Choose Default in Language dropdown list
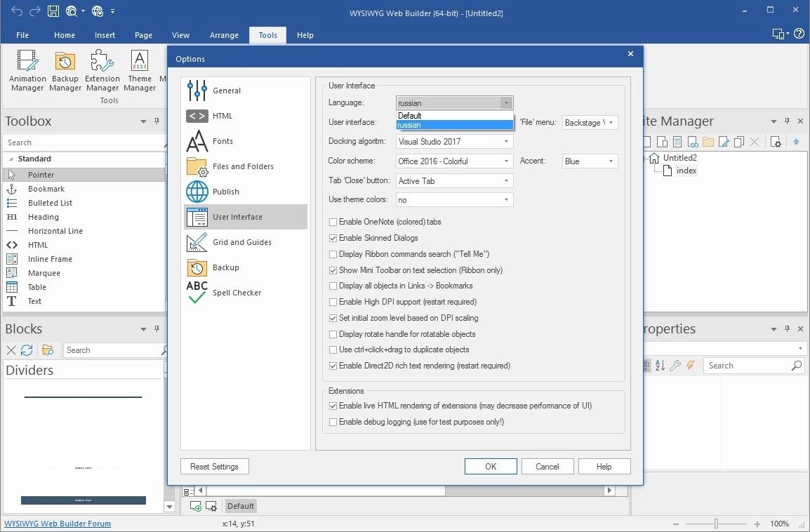Image resolution: width=810 pixels, height=532 pixels. (455, 116)
